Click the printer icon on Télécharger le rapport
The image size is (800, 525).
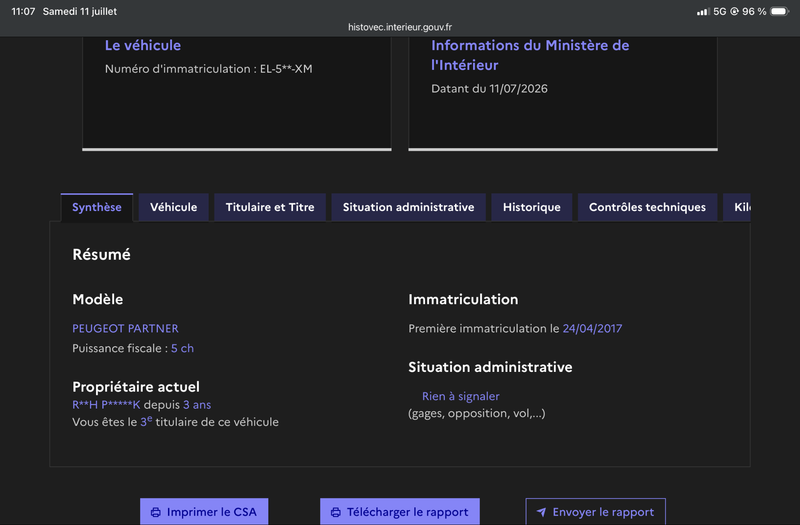[335, 512]
